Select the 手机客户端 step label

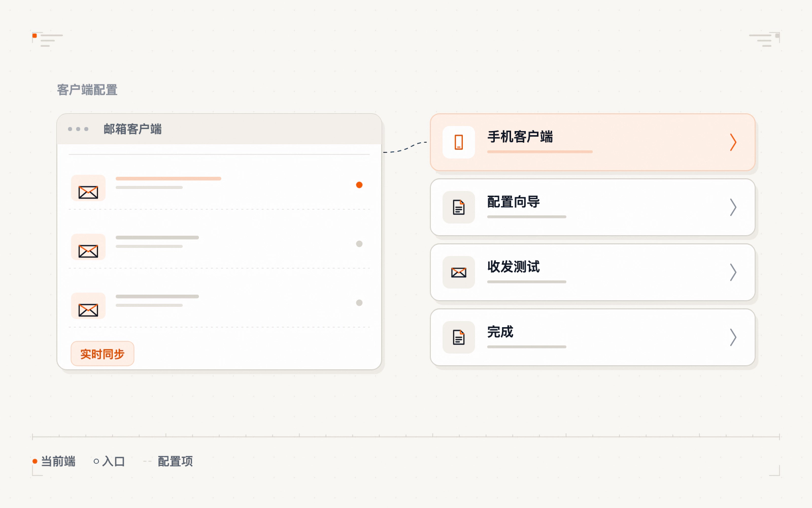[x=520, y=137]
